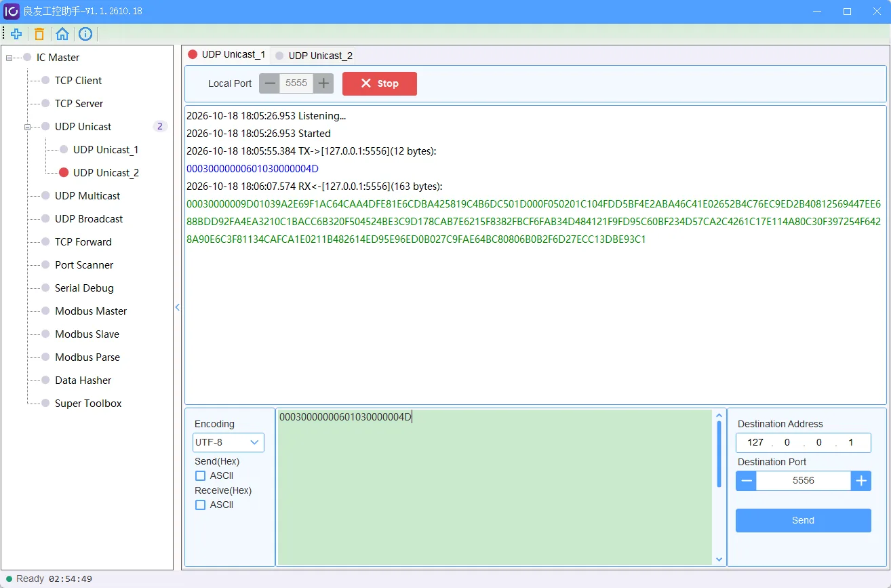The width and height of the screenshot is (891, 588).
Task: Open the home icon in toolbar
Action: 62,34
